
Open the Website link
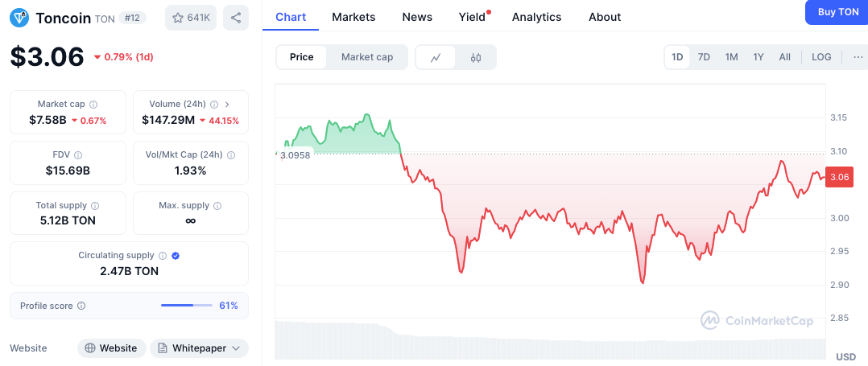112,348
